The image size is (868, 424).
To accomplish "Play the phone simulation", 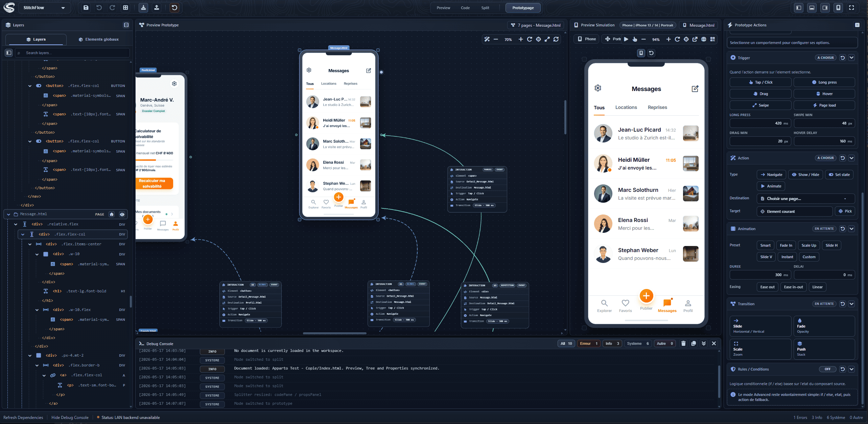I will [x=626, y=39].
